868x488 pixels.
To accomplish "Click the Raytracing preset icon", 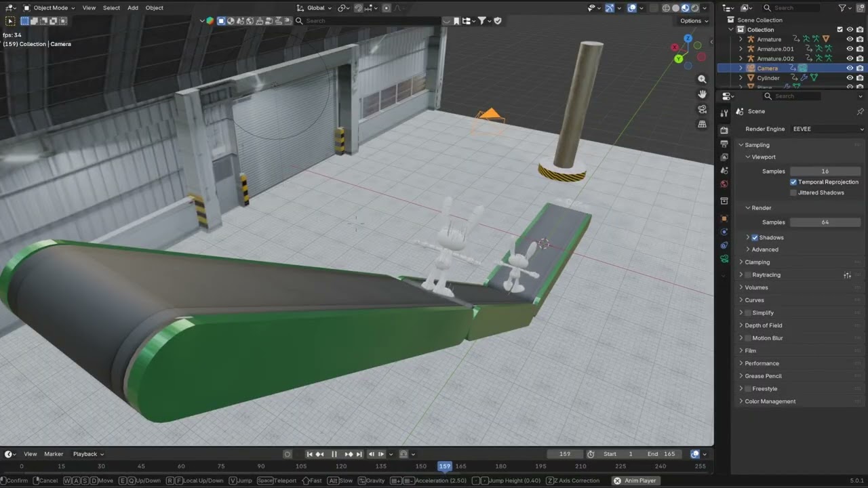I will pyautogui.click(x=847, y=275).
